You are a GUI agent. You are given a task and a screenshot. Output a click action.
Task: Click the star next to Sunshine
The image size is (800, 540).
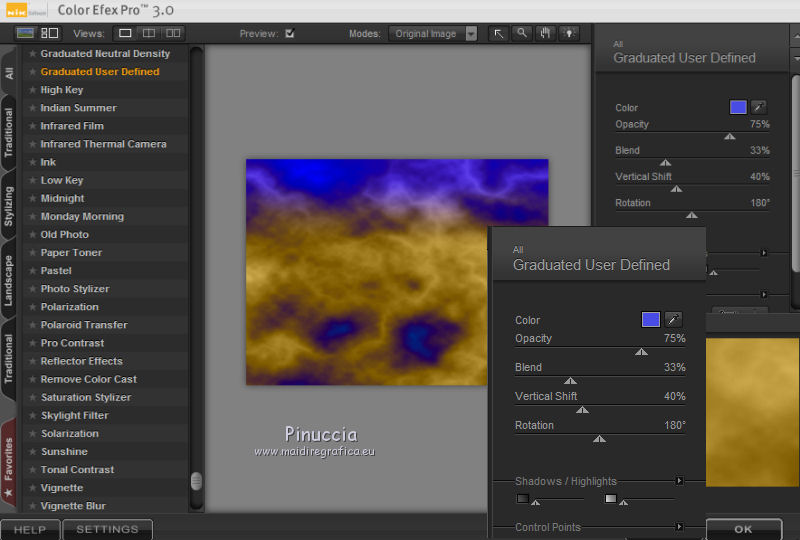[x=32, y=452]
